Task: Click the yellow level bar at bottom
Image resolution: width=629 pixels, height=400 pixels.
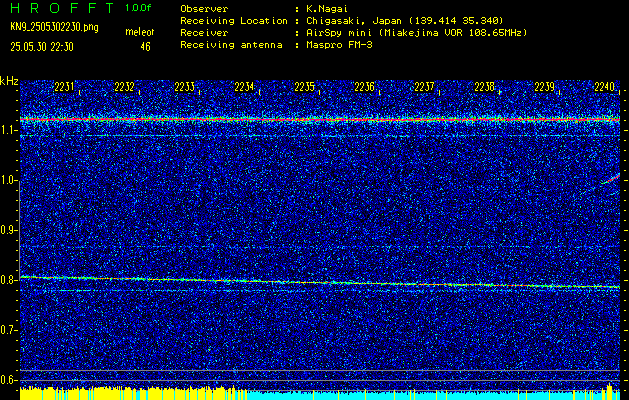Action: [x=133, y=394]
